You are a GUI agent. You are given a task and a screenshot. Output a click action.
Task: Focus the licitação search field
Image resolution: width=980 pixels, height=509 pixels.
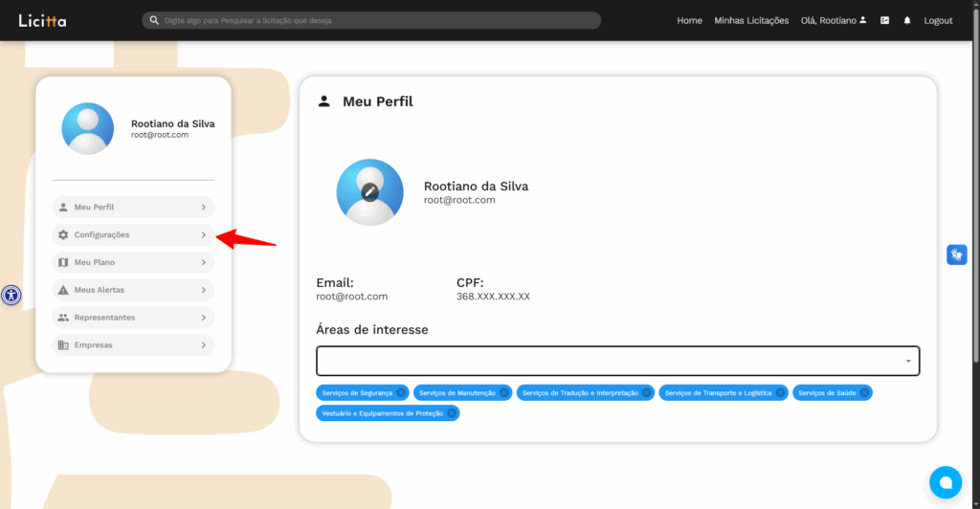click(371, 21)
